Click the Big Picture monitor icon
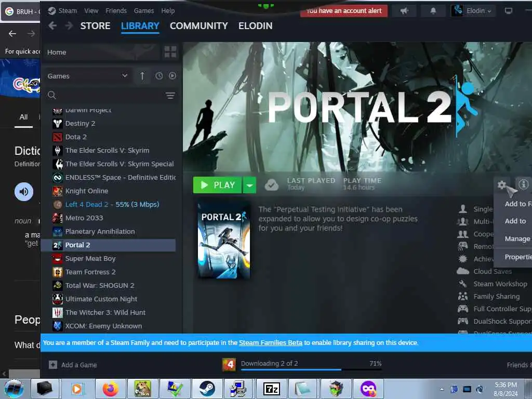The image size is (532, 399). pyautogui.click(x=508, y=11)
